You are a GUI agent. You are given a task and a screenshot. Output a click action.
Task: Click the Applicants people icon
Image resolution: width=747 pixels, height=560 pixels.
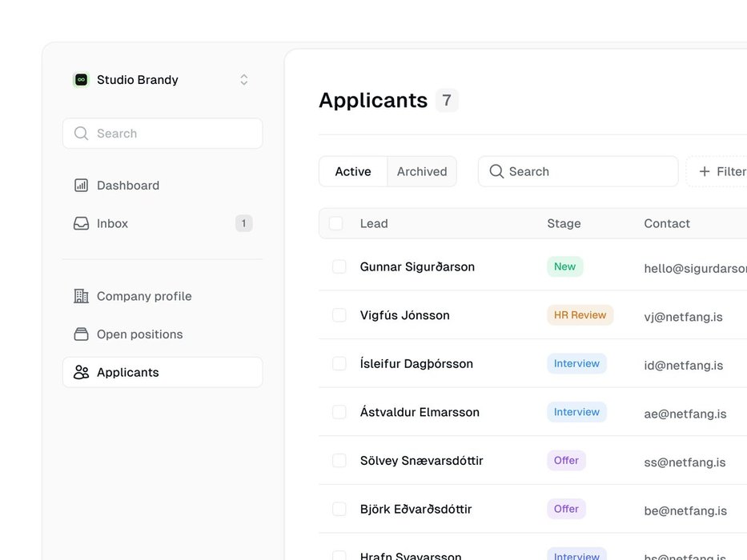(81, 373)
